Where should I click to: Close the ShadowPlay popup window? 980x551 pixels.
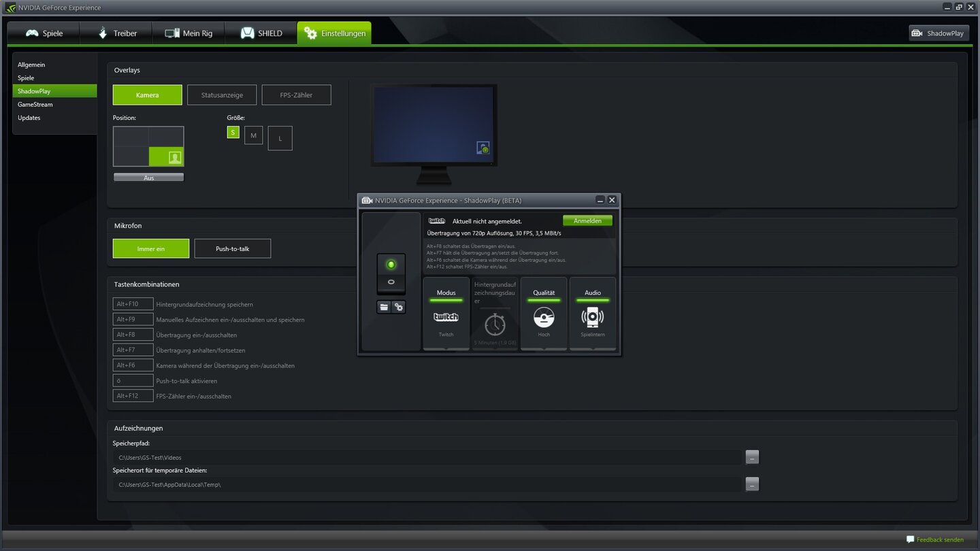tap(612, 200)
